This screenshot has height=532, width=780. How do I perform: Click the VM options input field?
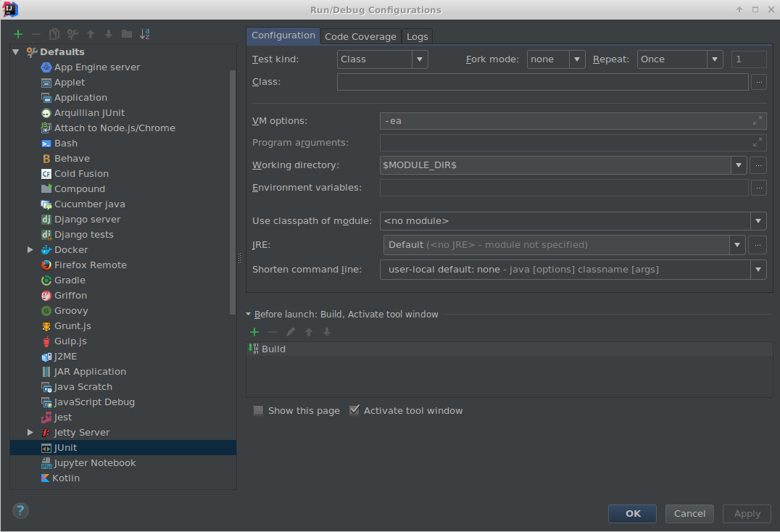(573, 121)
